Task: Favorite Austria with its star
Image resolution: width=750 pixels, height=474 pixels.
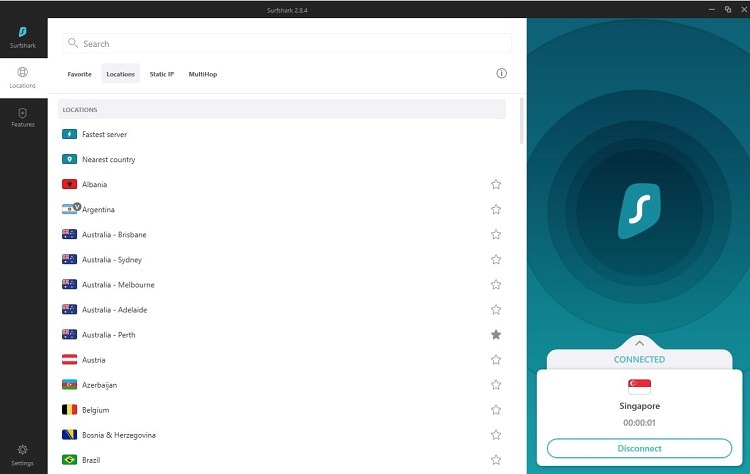Action: tap(496, 359)
